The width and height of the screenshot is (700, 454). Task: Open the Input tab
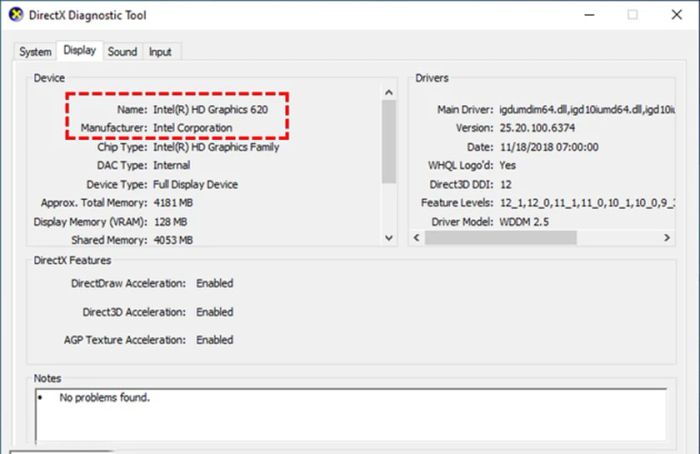[x=160, y=52]
